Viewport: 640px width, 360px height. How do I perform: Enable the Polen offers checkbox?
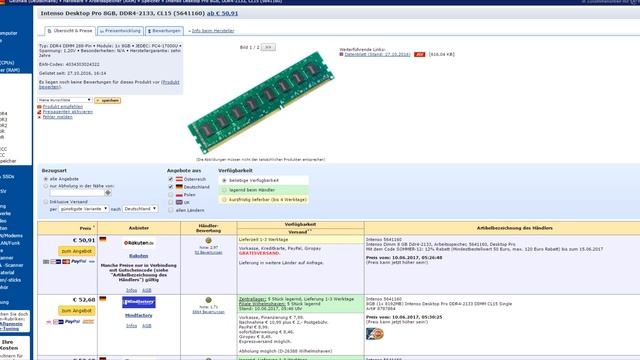pos(171,195)
